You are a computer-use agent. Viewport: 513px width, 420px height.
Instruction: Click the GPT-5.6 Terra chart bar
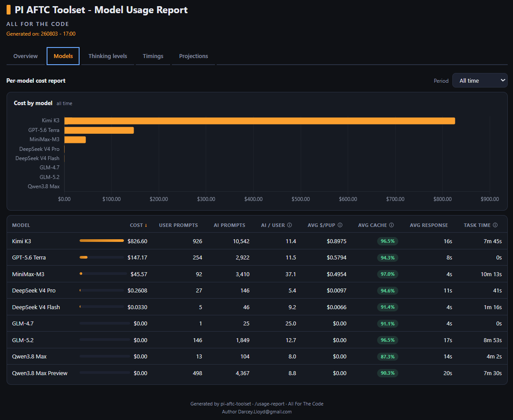coord(99,130)
